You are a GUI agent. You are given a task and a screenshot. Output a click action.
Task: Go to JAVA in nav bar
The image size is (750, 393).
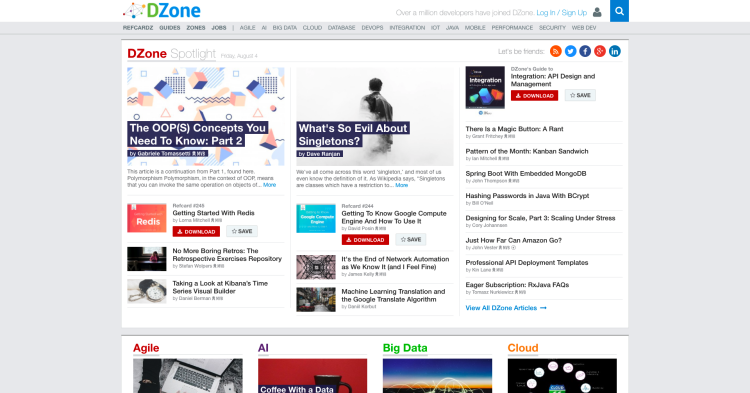[452, 28]
